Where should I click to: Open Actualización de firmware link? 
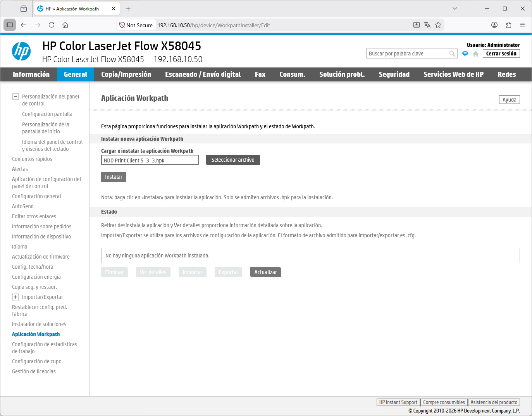[x=41, y=257]
